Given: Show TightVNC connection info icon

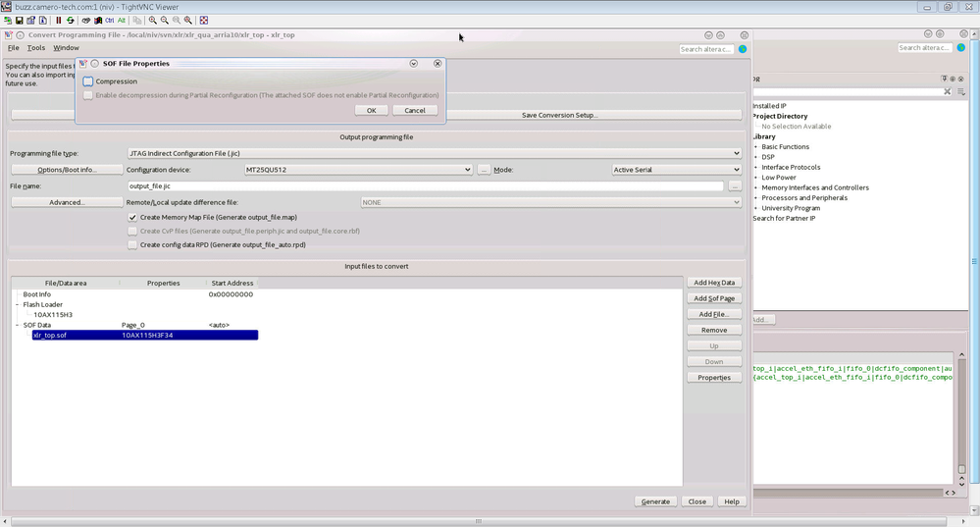Looking at the screenshot, I should tap(42, 20).
